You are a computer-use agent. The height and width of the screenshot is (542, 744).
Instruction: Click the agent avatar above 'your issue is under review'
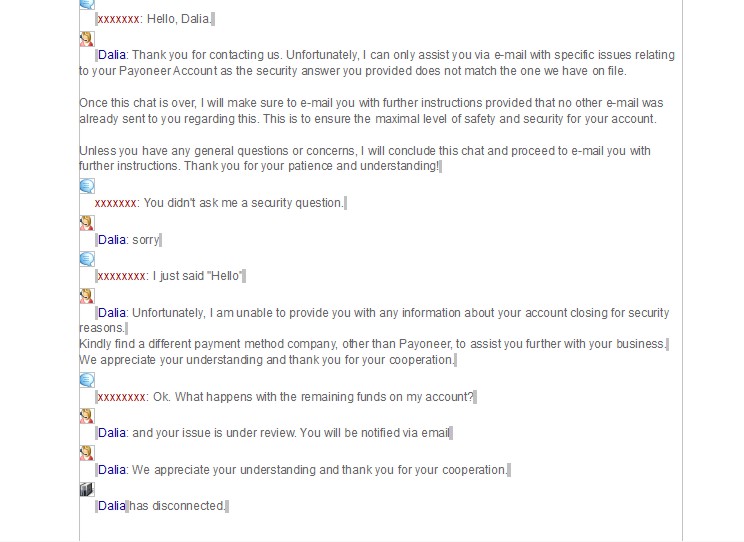click(87, 416)
